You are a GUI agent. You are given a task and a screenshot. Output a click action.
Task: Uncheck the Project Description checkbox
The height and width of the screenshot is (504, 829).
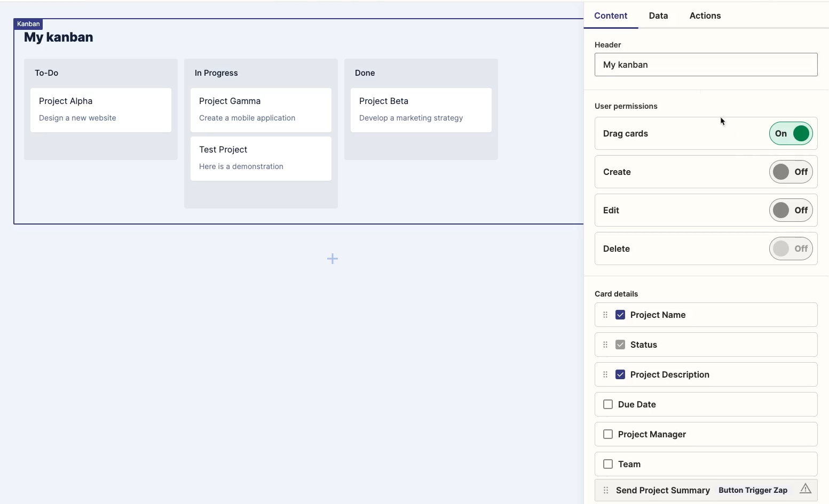point(620,374)
